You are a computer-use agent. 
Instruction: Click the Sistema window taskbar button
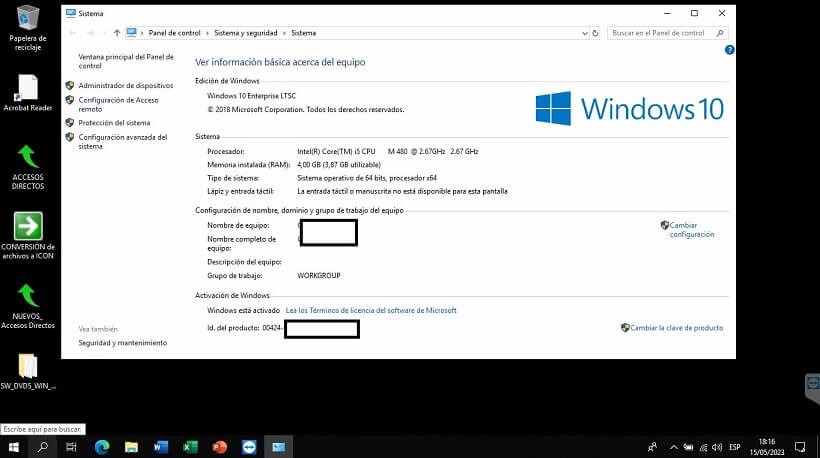pyautogui.click(x=278, y=447)
